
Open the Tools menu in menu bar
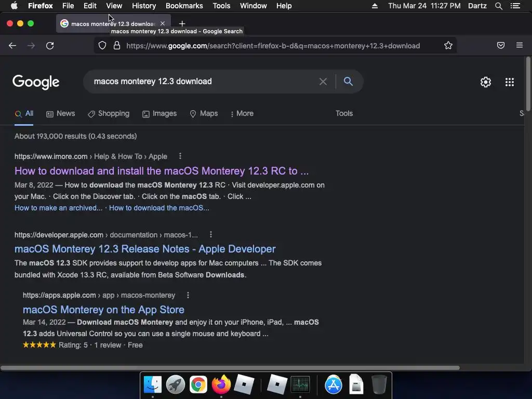click(221, 6)
